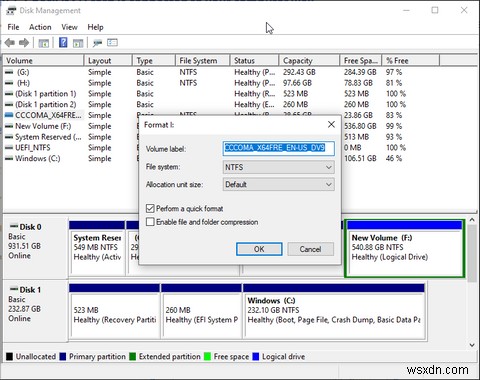The width and height of the screenshot is (480, 380).
Task: Open the File system dropdown showing NTFS
Action: click(278, 167)
